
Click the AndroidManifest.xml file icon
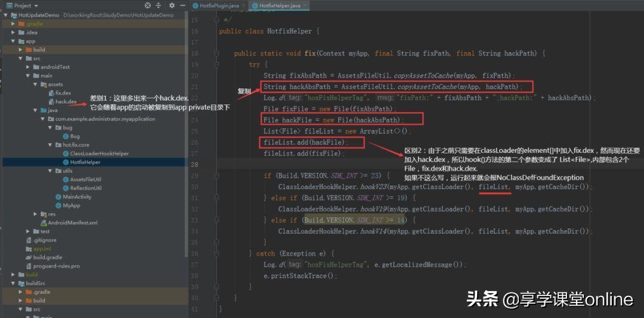coord(44,223)
